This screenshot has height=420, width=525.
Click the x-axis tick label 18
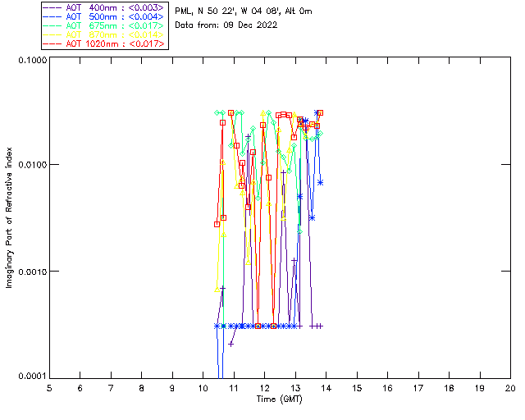click(449, 388)
